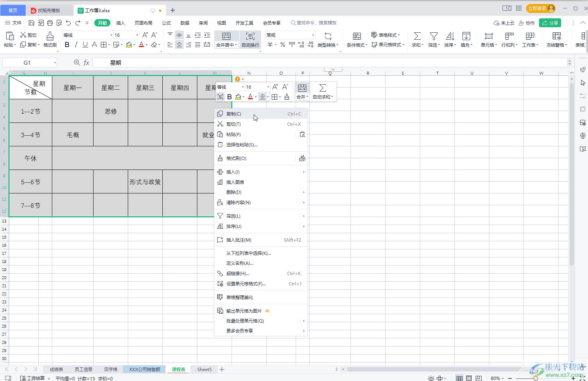The height and width of the screenshot is (381, 588).
Task: Open the ribbon font size dropdown
Action: (x=137, y=35)
